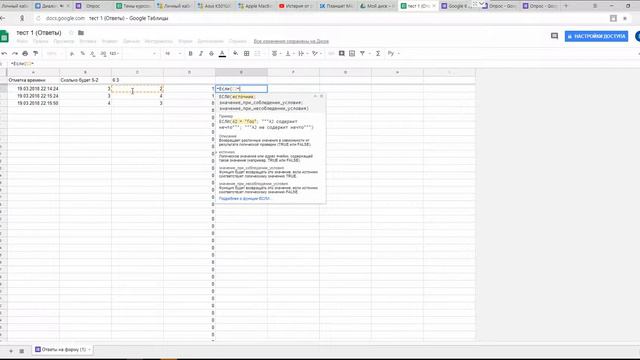Follow the link to ЕСЛИ function details
The image size is (640, 360).
tap(244, 198)
